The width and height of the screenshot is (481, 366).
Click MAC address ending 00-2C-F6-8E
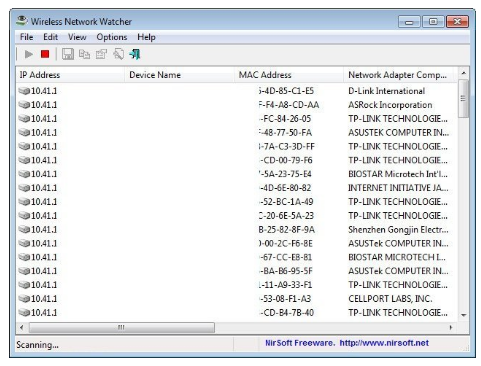tap(286, 243)
